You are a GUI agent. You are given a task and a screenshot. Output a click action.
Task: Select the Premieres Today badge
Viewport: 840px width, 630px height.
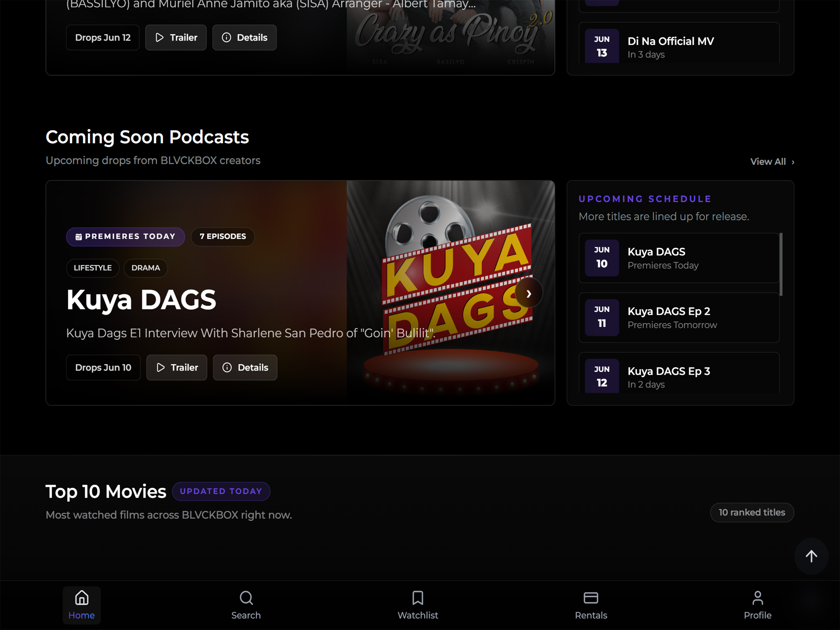(x=125, y=237)
